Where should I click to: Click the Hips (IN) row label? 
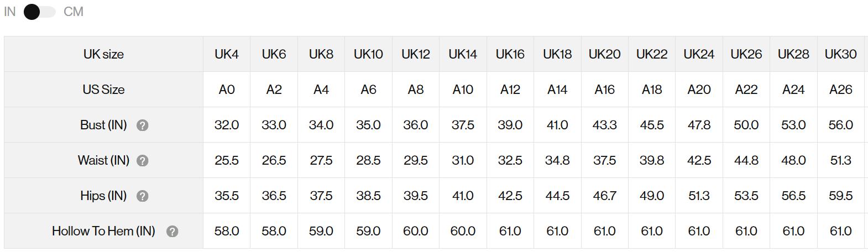(x=103, y=196)
